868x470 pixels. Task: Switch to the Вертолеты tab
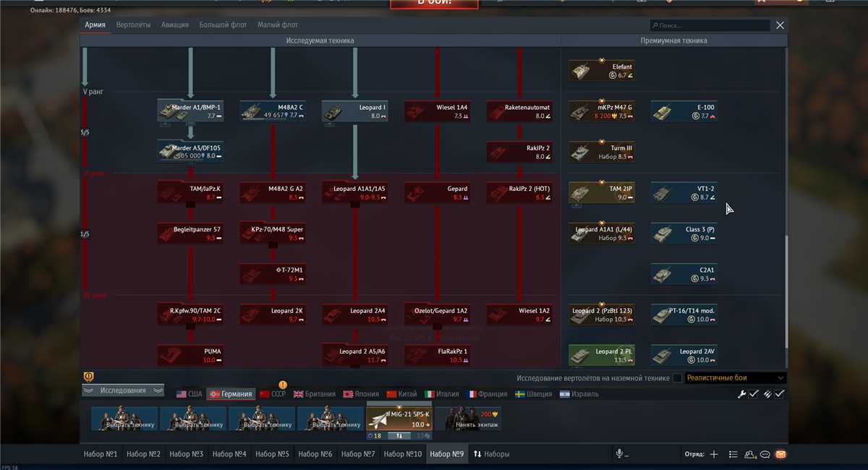coord(134,25)
